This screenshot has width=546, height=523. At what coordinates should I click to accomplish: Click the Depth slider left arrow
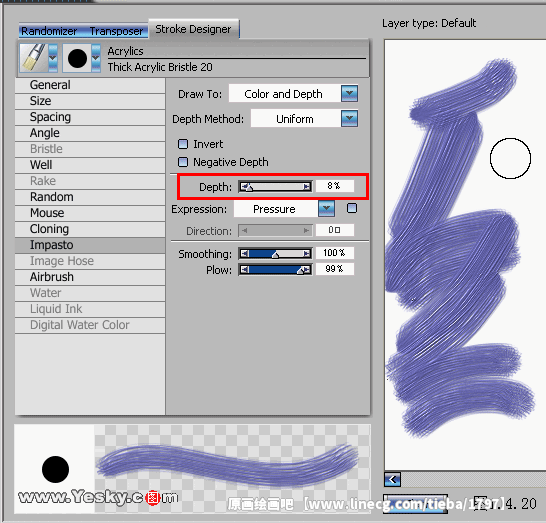click(x=244, y=187)
